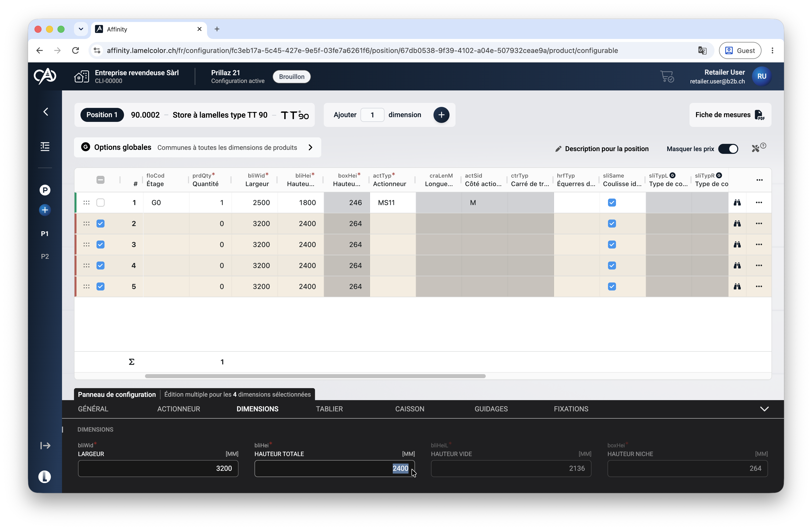Click the Brouillon status badge
Screen dimensions: 812x530
(291, 77)
